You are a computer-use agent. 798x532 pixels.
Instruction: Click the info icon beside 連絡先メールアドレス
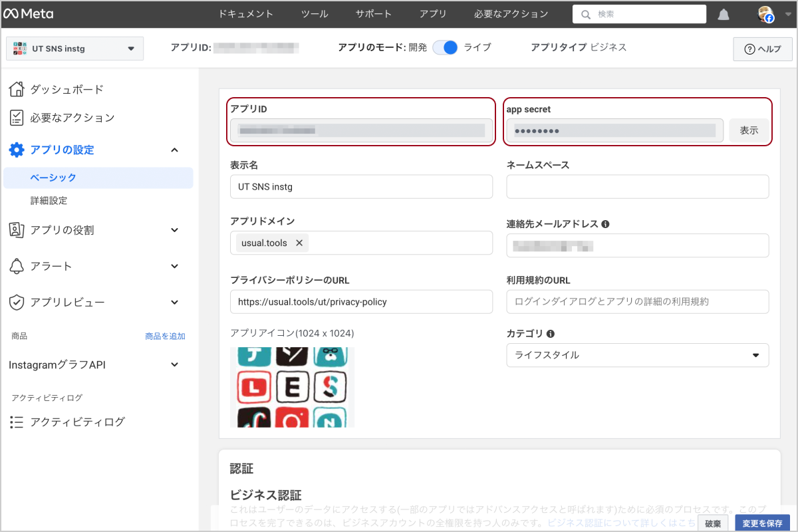[606, 224]
